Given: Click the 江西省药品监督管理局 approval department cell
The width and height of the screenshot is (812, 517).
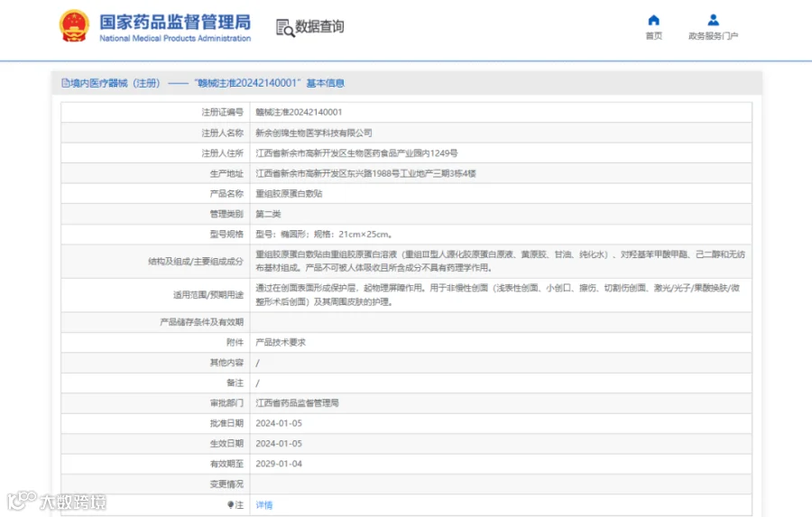Looking at the screenshot, I should pyautogui.click(x=501, y=403).
